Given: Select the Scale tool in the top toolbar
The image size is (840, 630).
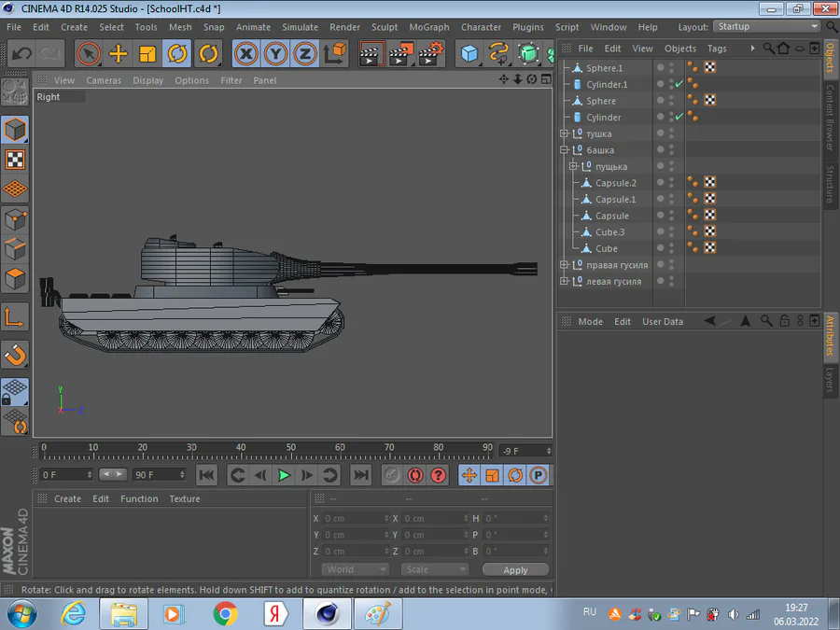Looking at the screenshot, I should tap(147, 54).
